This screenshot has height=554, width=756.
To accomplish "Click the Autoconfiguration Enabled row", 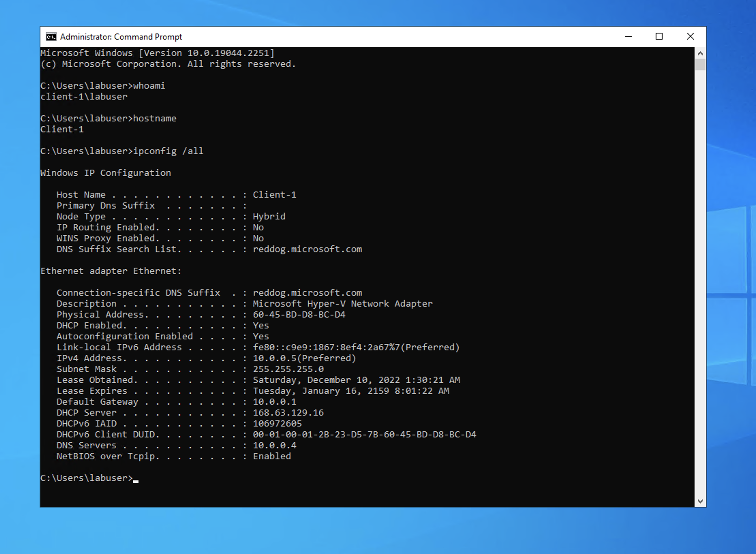I will click(x=163, y=337).
